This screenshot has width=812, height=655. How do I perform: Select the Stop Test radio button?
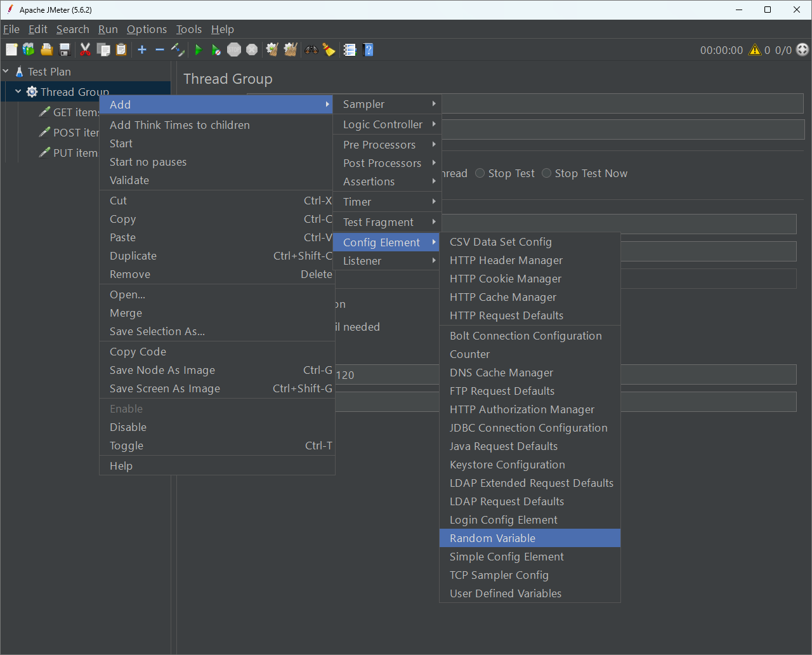point(480,173)
